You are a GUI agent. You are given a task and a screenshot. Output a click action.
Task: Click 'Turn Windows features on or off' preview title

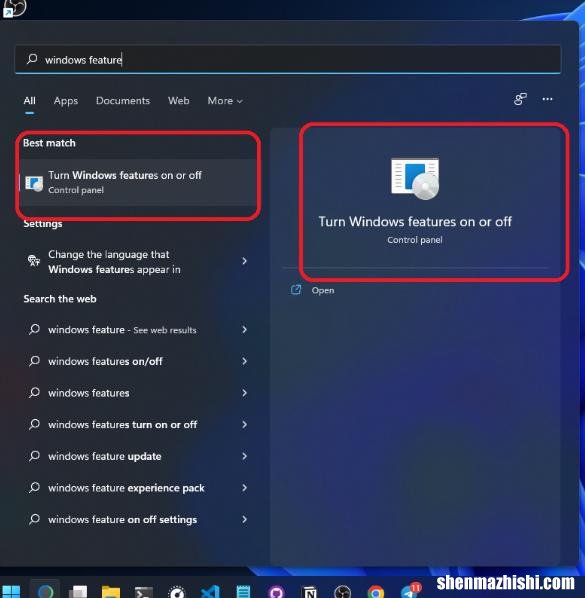pos(415,222)
